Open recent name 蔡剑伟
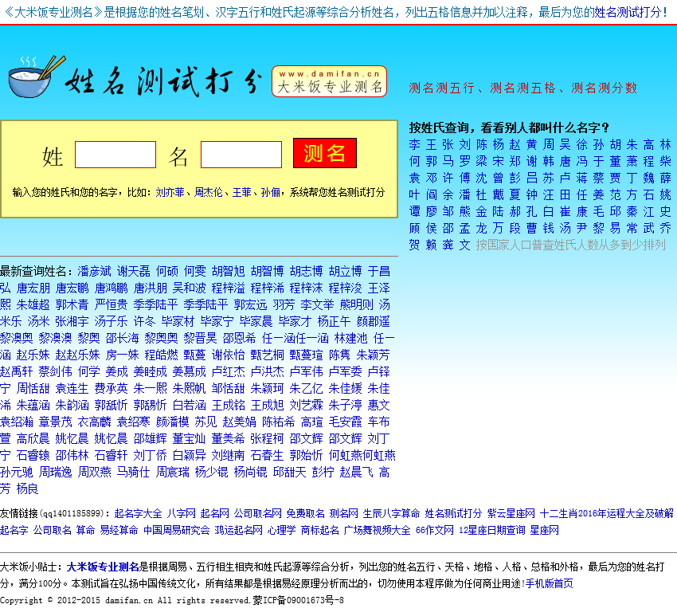 tap(55, 371)
